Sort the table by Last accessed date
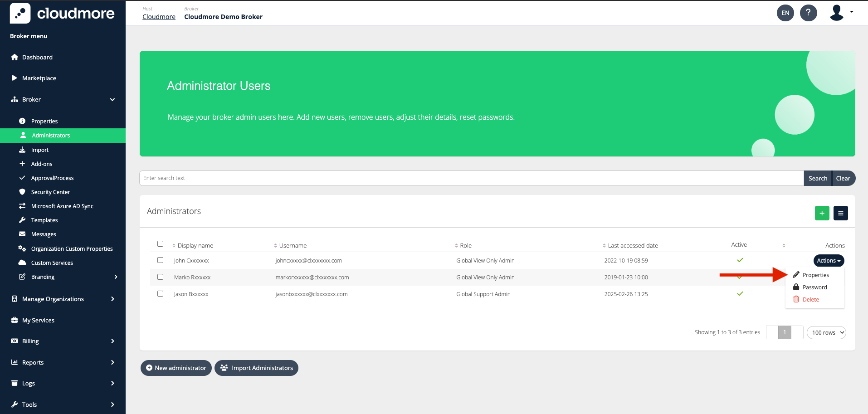868x414 pixels. (632, 246)
